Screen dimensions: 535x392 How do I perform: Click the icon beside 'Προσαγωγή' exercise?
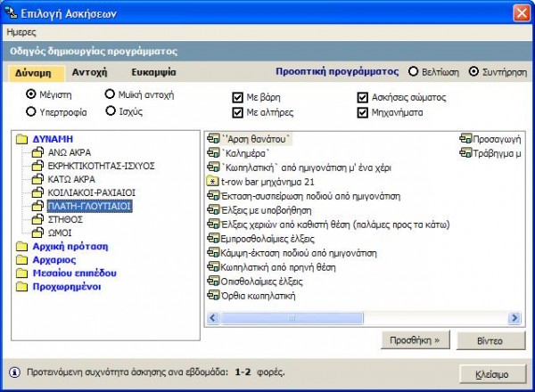click(465, 138)
